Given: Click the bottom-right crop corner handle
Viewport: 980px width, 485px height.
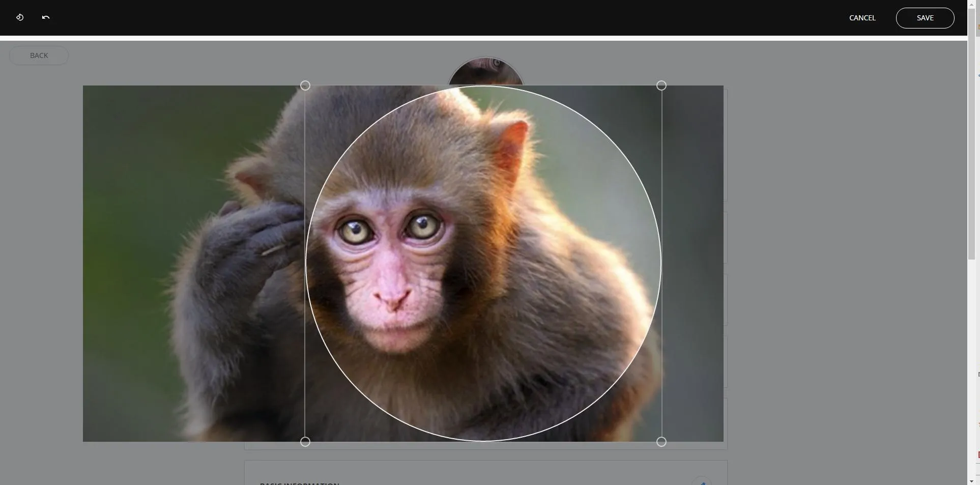Looking at the screenshot, I should pyautogui.click(x=661, y=442).
